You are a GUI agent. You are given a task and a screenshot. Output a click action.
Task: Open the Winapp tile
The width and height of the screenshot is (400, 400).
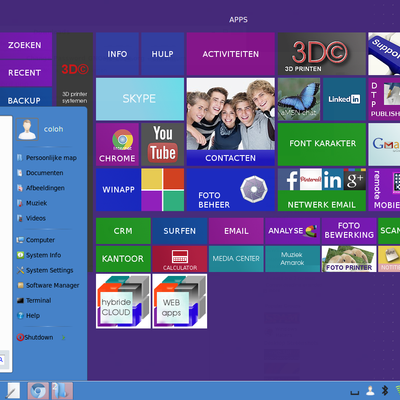click(x=118, y=190)
